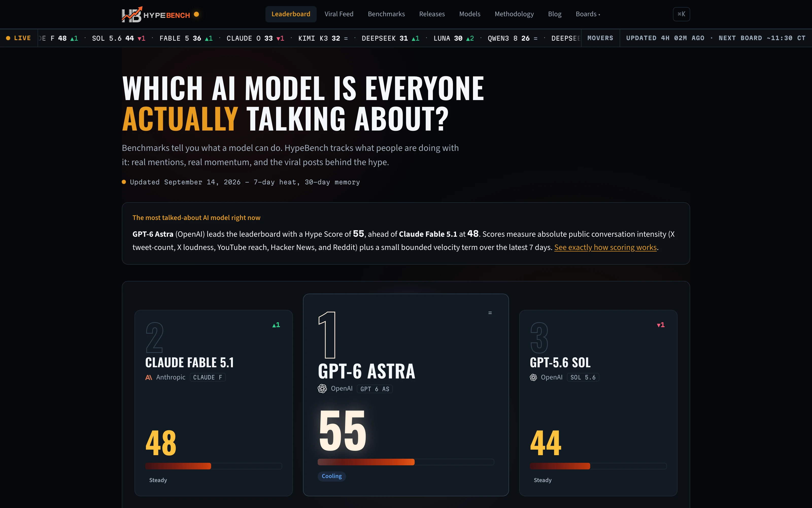Click the Steady label on Claude Fable card

tap(158, 480)
